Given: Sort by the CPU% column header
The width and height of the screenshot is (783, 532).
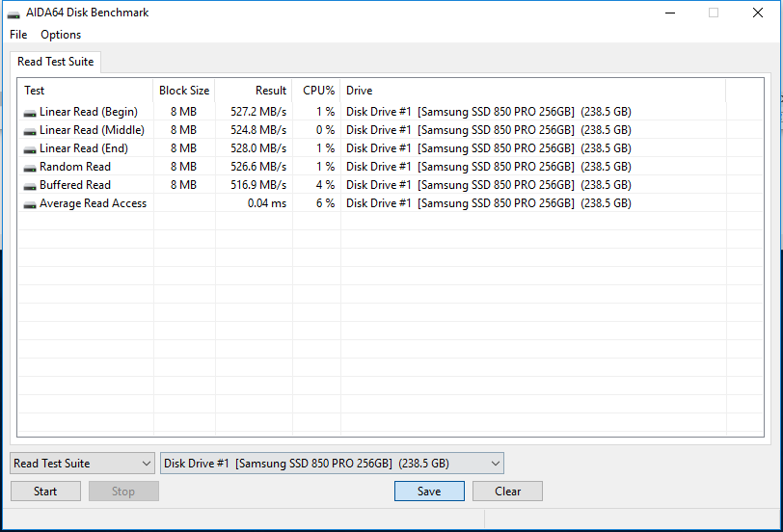Looking at the screenshot, I should 316,91.
